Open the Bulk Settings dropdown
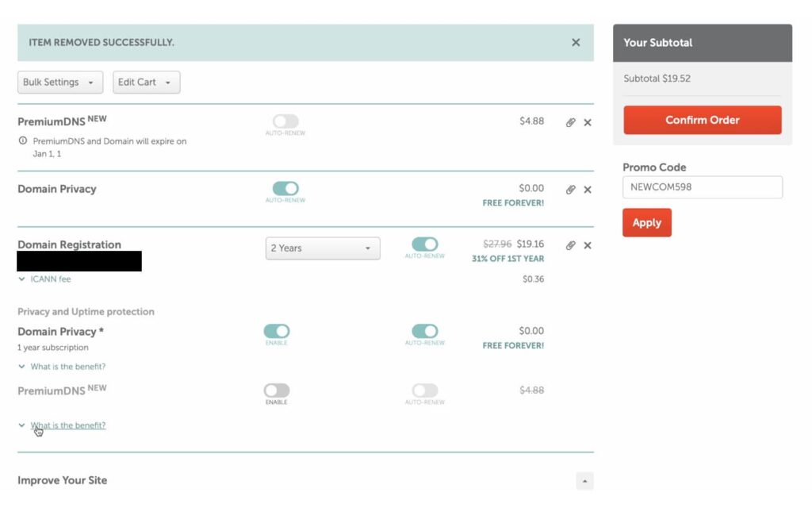 click(x=60, y=83)
